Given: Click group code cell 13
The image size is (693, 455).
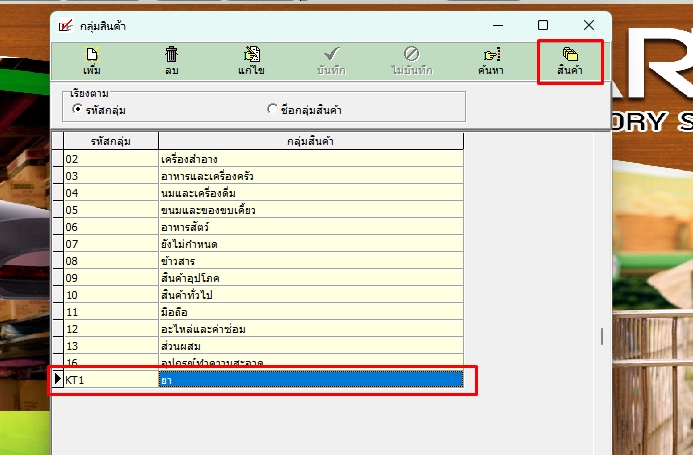Looking at the screenshot, I should coord(111,346).
